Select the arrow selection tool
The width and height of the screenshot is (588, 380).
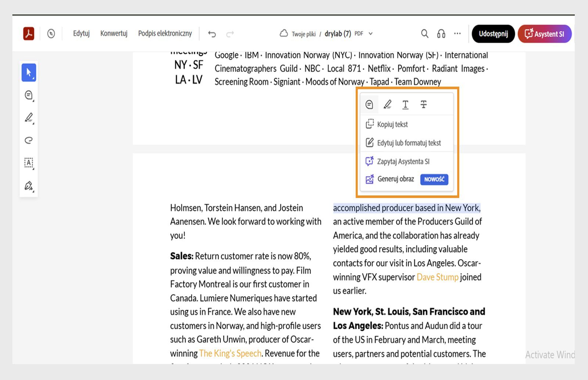click(29, 72)
